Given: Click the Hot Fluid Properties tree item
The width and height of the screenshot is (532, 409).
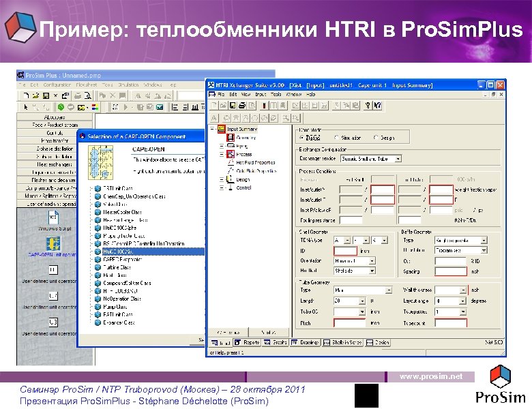Looking at the screenshot, I should pyautogui.click(x=256, y=162).
